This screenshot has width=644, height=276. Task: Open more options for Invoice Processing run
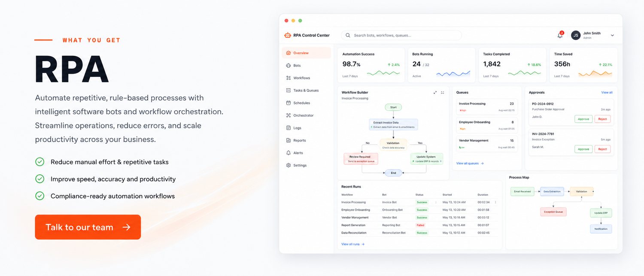coord(495,202)
